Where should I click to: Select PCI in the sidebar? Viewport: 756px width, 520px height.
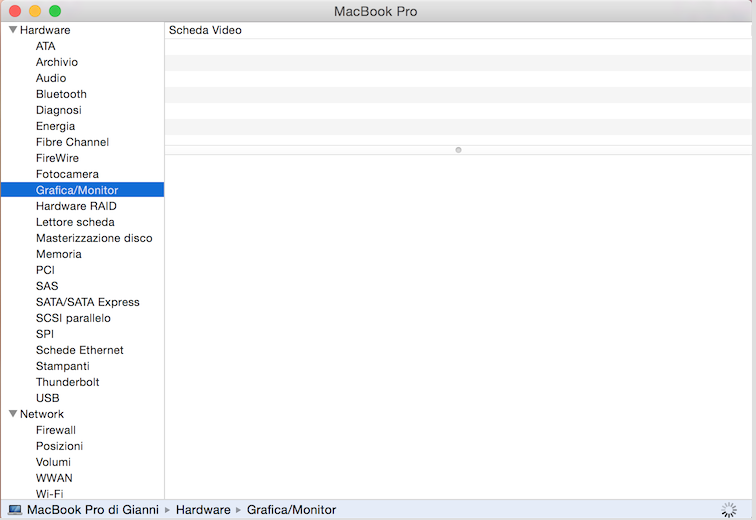tap(45, 270)
